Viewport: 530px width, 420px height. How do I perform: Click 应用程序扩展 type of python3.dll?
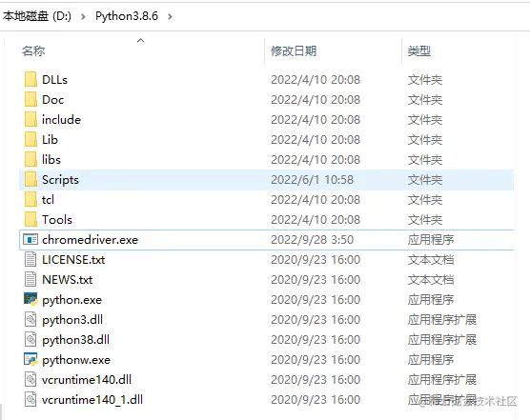click(x=442, y=319)
